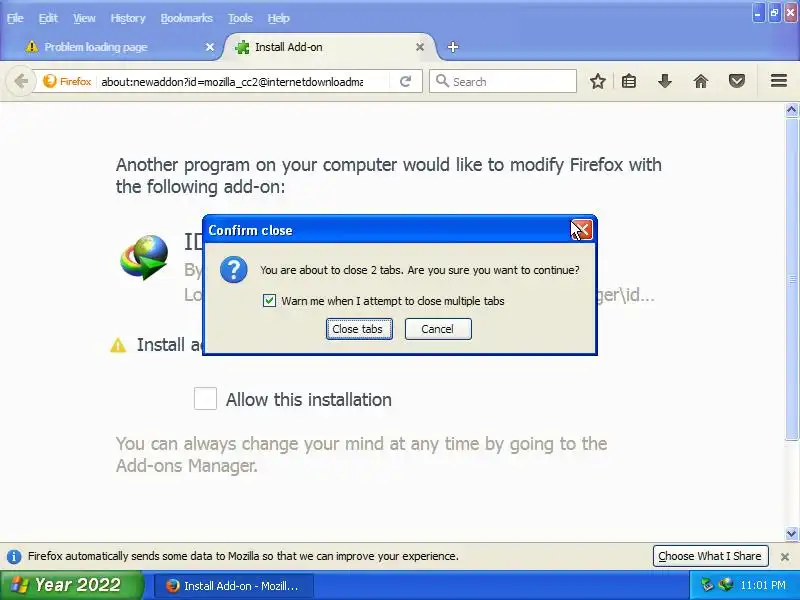Click the IDM tray icon beside the clock
Screen dimensions: 800x600
[x=725, y=585]
